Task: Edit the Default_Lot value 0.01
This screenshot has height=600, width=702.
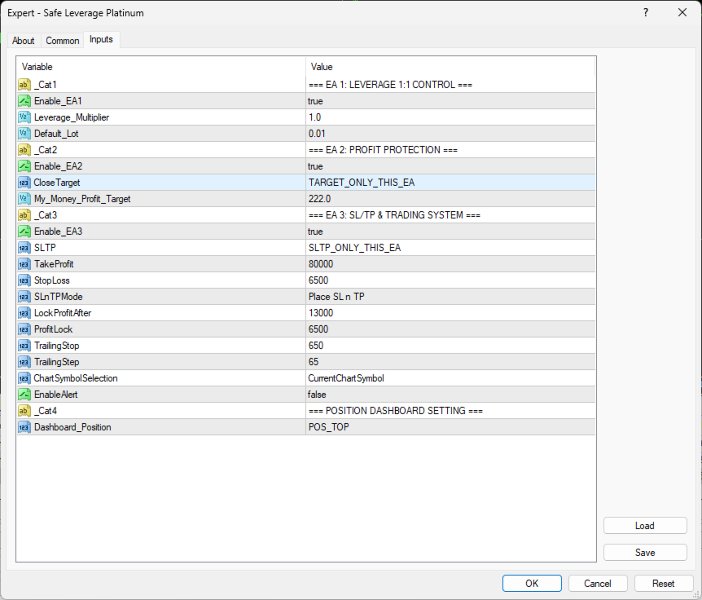Action: [x=450, y=133]
